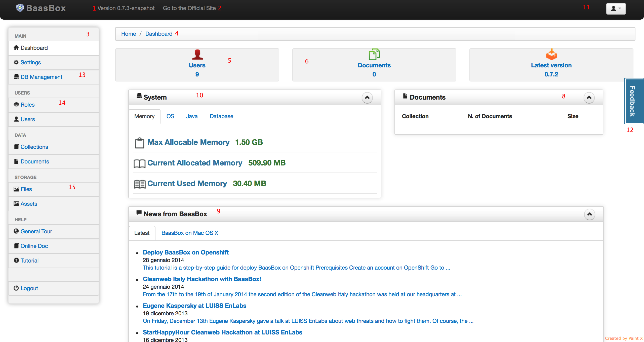Open the BaasBox on Mac OS X tab
644x342 pixels.
pos(190,233)
